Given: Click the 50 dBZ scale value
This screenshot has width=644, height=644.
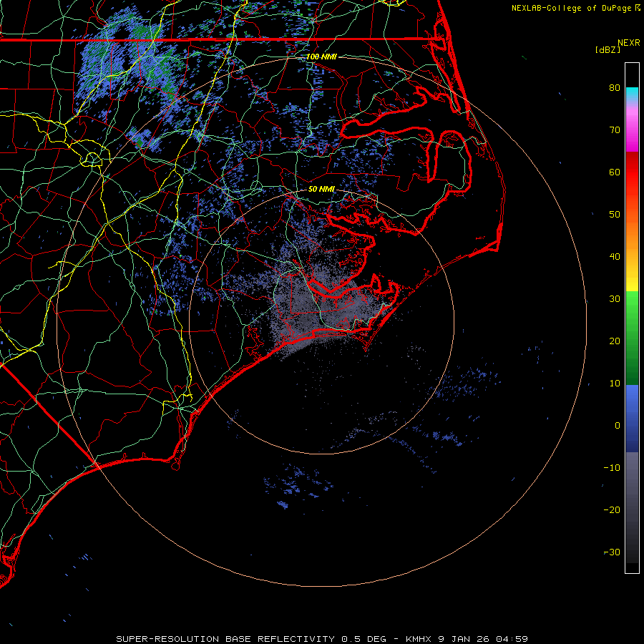Looking at the screenshot, I should (615, 215).
